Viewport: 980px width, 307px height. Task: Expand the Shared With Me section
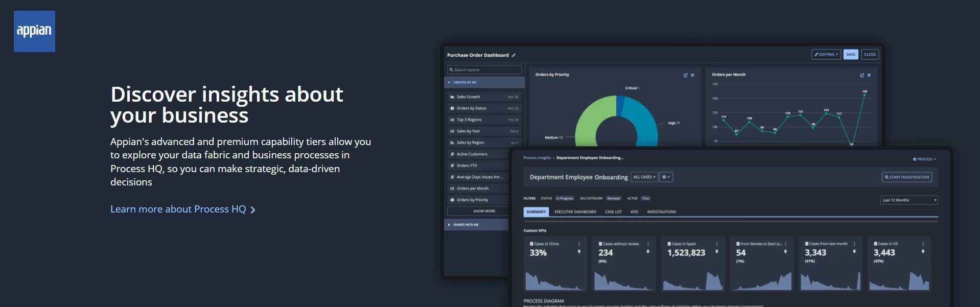point(476,225)
